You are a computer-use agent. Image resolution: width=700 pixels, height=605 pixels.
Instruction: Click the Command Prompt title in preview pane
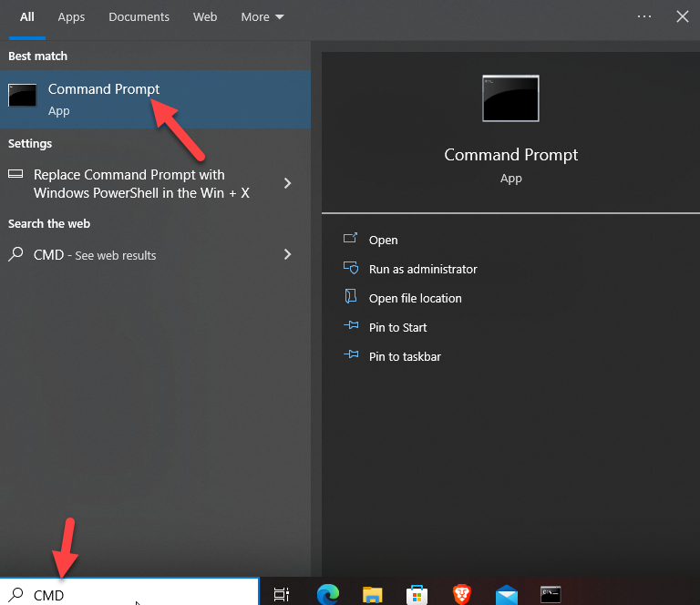[x=510, y=155]
